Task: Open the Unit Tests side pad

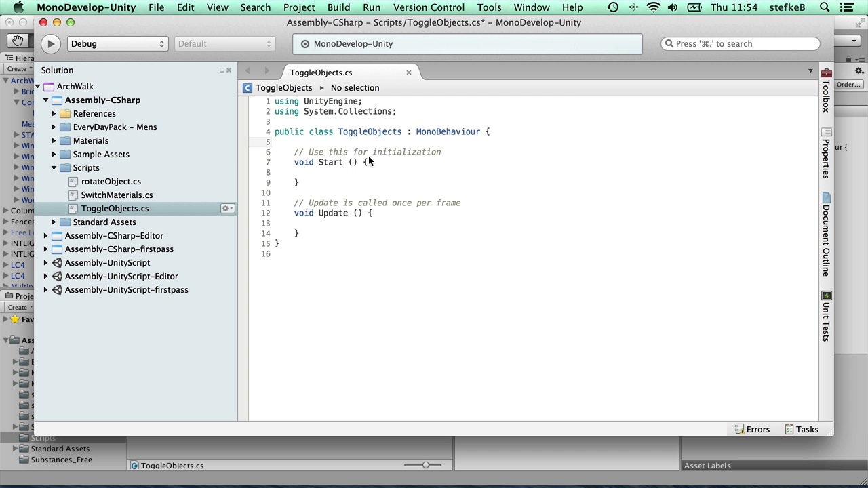Action: pos(826,317)
